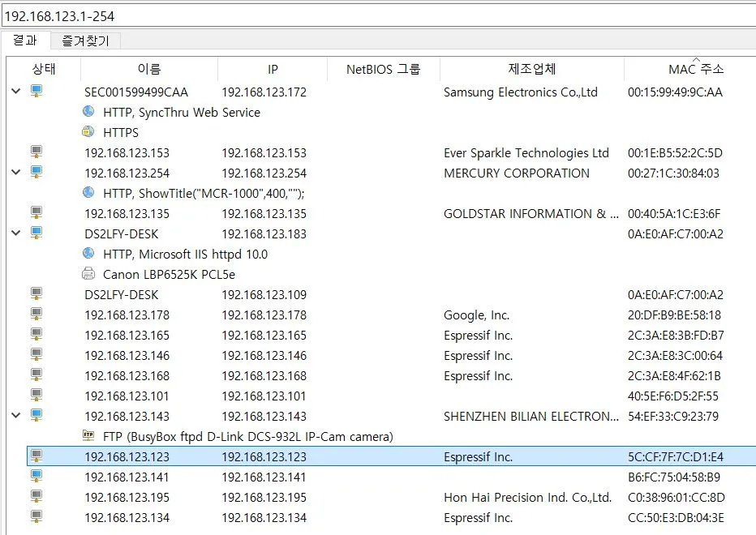Click MAC address 00:15:99:49:9C:AA

tap(675, 92)
